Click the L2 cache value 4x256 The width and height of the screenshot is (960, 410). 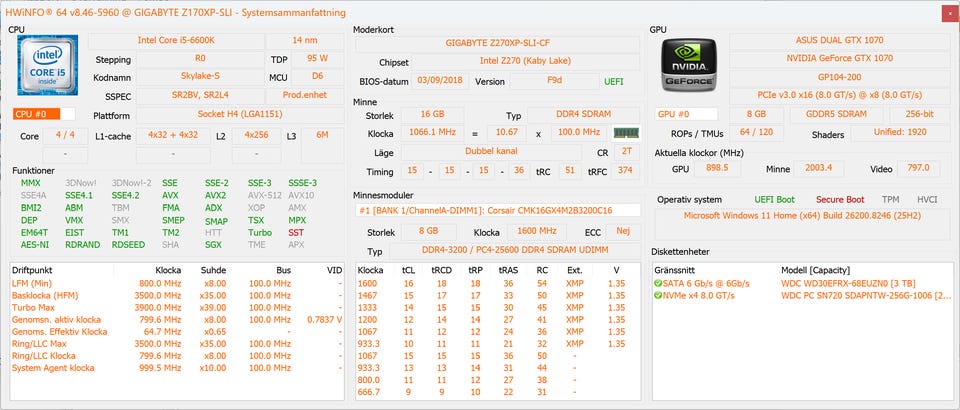coord(257,135)
